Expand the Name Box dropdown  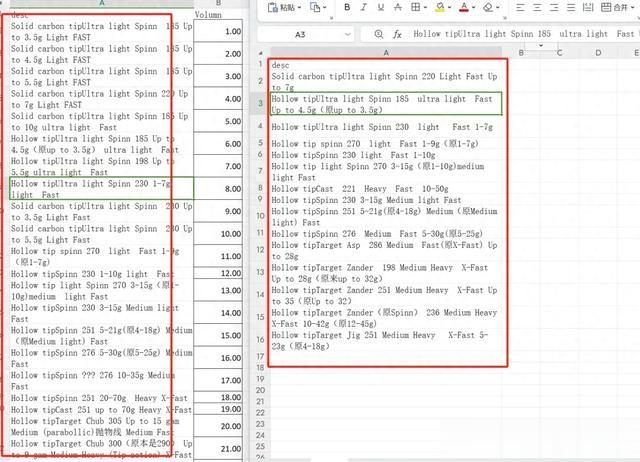tap(347, 34)
